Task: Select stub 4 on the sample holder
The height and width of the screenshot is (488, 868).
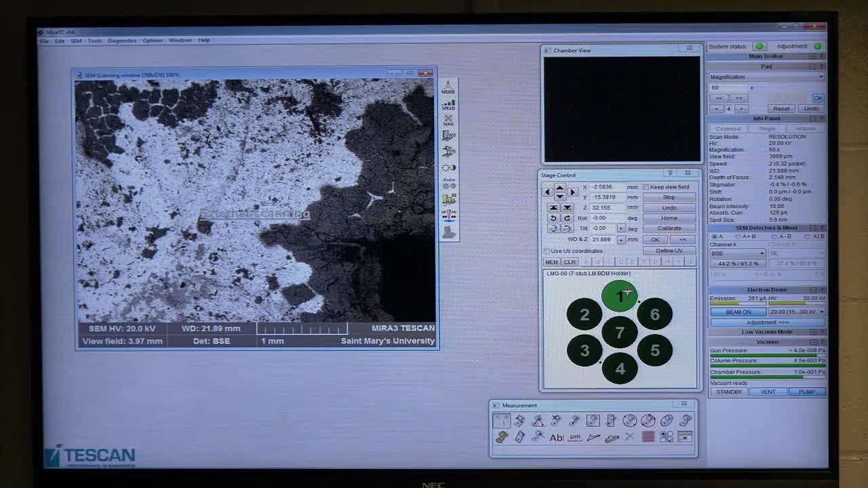Action: 620,369
